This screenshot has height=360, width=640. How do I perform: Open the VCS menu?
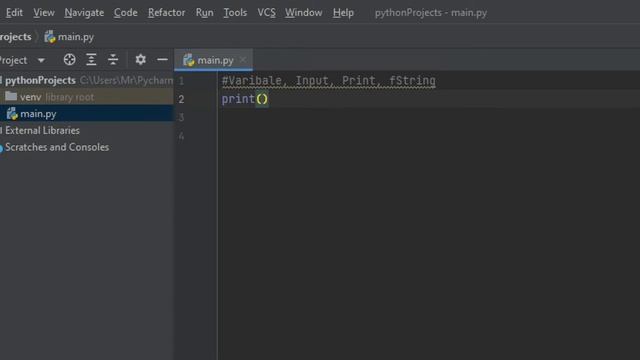(x=266, y=13)
